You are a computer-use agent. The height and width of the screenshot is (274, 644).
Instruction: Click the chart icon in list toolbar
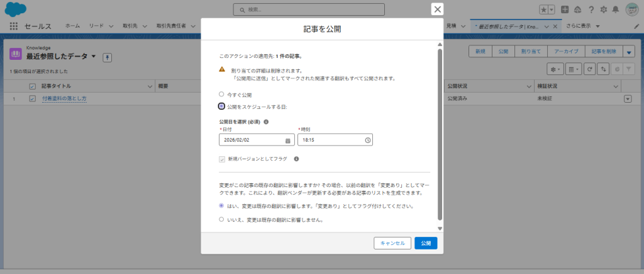[617, 69]
